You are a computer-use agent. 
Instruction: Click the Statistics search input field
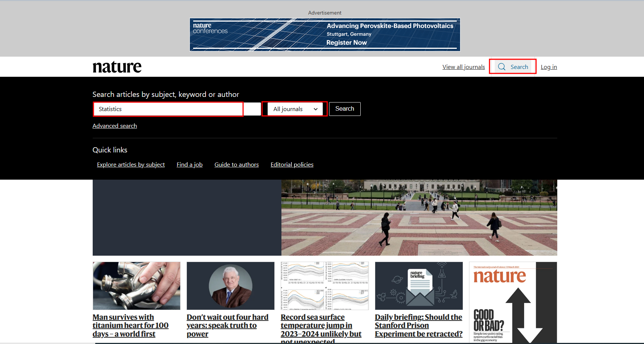(168, 109)
